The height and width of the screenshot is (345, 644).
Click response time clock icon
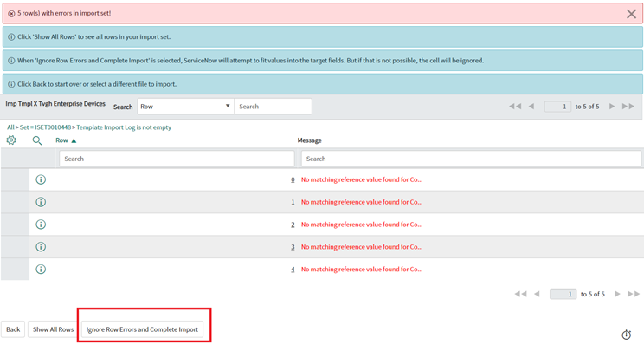[626, 335]
